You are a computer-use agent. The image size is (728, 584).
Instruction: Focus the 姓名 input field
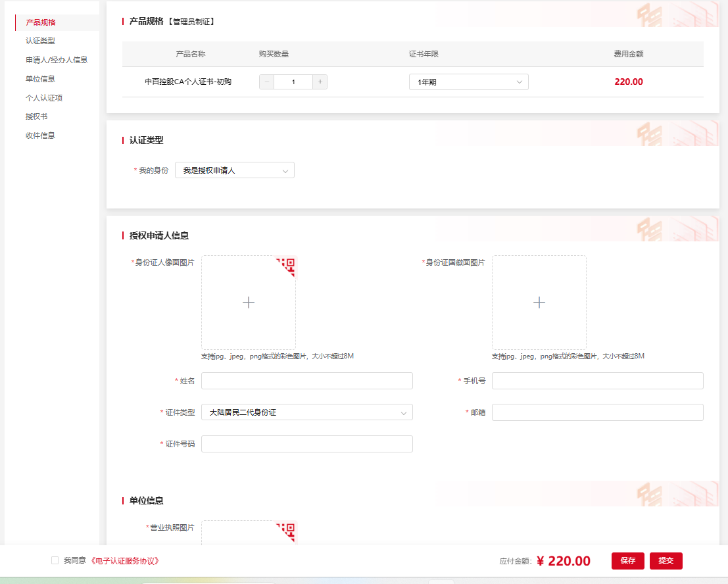pyautogui.click(x=307, y=381)
